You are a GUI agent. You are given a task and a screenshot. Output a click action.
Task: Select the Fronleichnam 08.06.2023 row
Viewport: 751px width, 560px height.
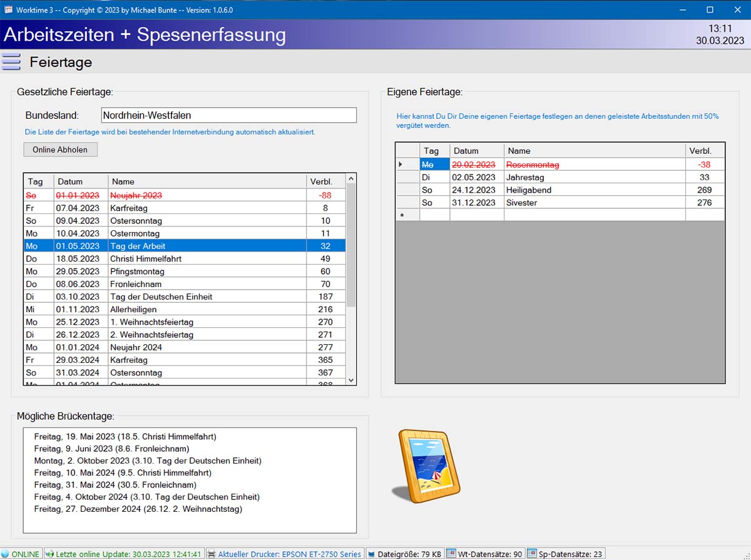tap(185, 284)
